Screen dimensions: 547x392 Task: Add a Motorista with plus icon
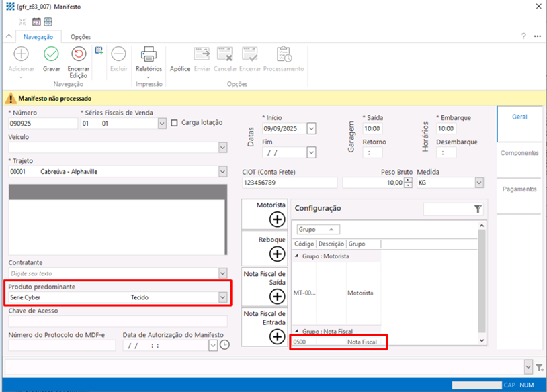(277, 219)
